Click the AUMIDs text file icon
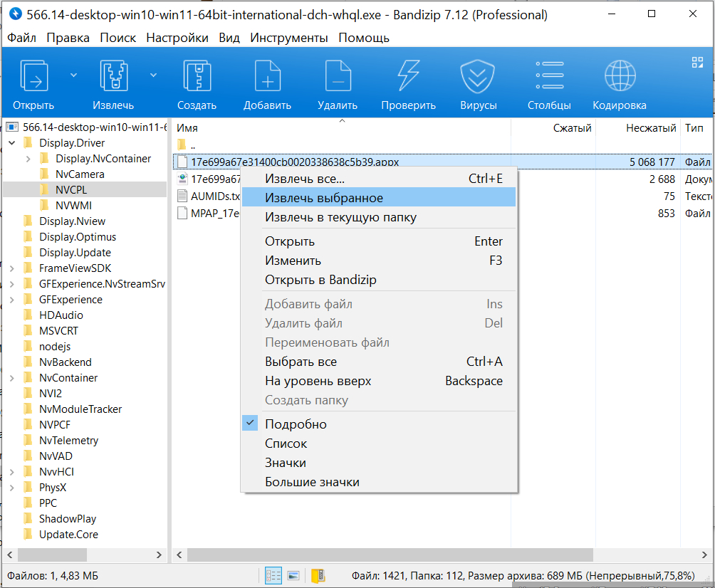 [182, 196]
